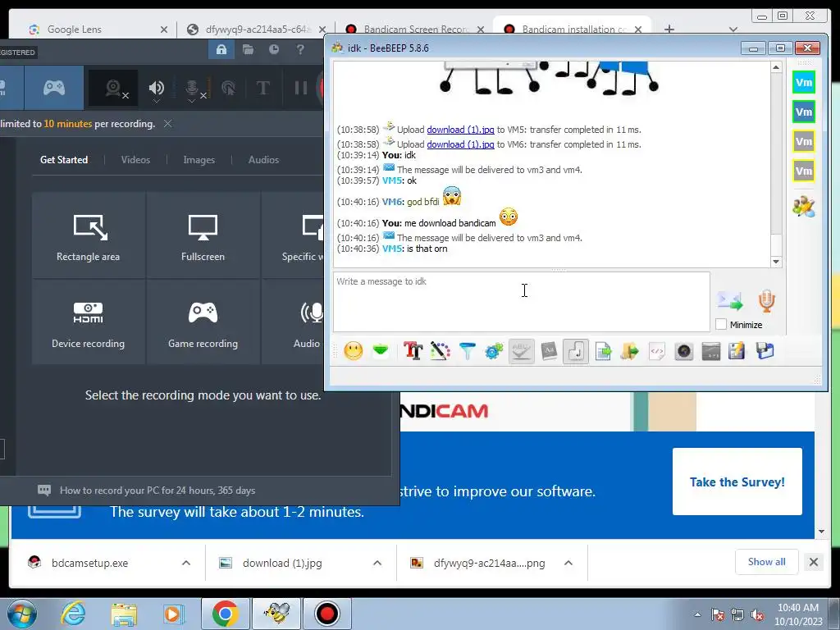Click the send folder icon with green arrow

tap(630, 351)
